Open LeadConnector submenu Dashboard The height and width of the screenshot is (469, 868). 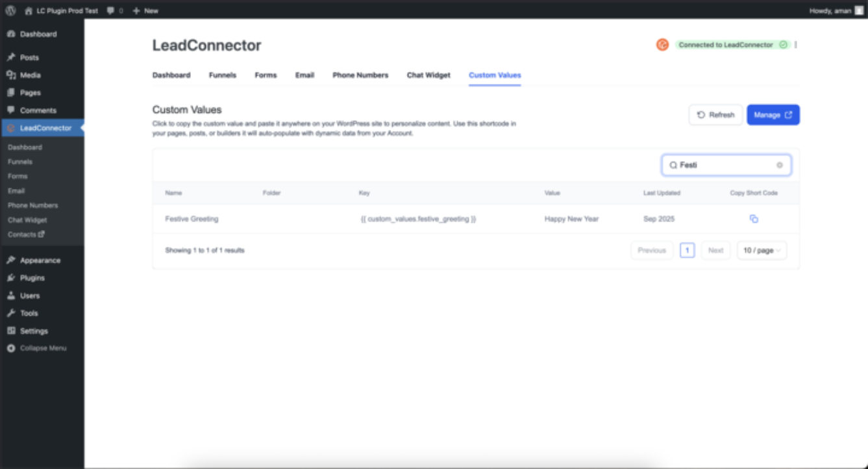(x=25, y=147)
